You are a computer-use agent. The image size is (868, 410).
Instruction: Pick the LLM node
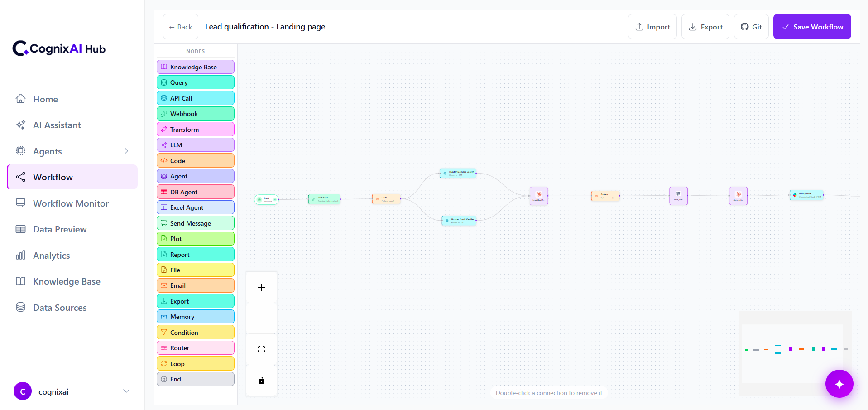click(196, 145)
